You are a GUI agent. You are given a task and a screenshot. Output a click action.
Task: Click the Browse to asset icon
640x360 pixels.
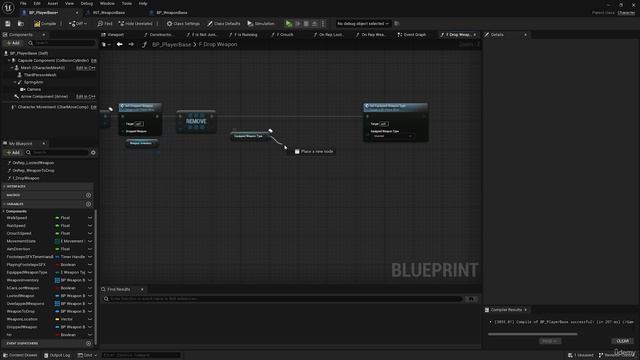20,24
